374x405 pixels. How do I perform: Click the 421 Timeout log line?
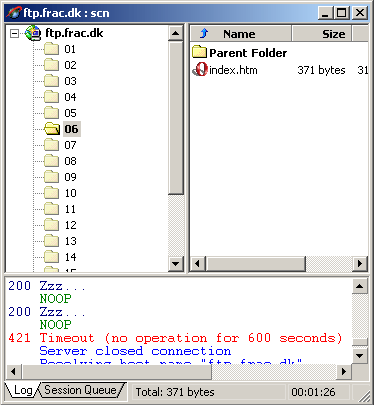175,338
